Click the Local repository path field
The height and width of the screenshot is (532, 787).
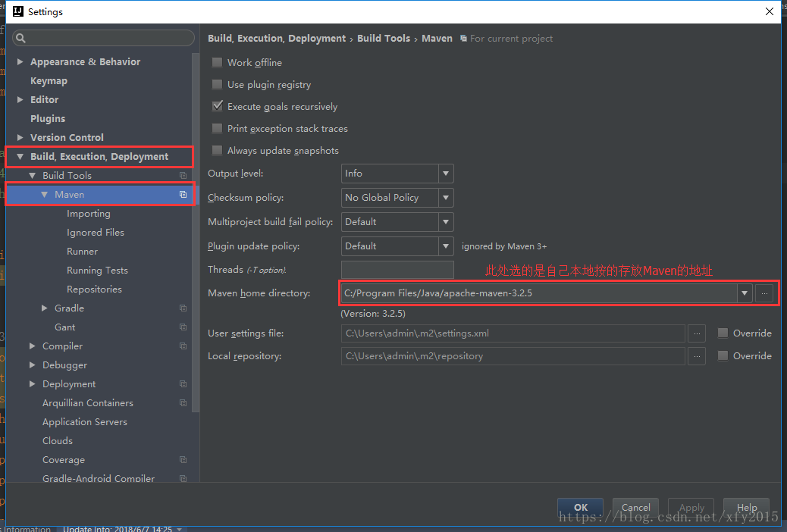click(x=513, y=356)
